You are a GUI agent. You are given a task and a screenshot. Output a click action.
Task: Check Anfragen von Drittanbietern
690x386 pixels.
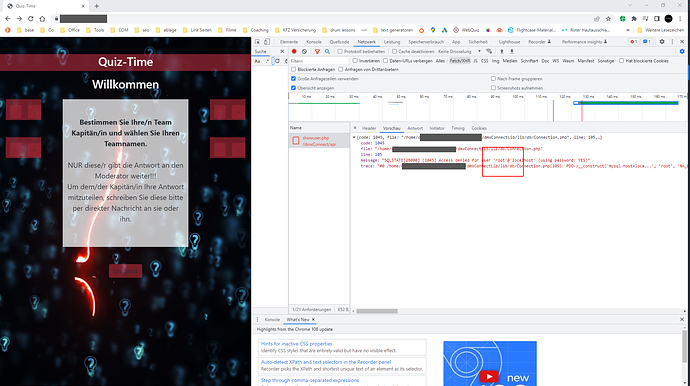(x=341, y=70)
